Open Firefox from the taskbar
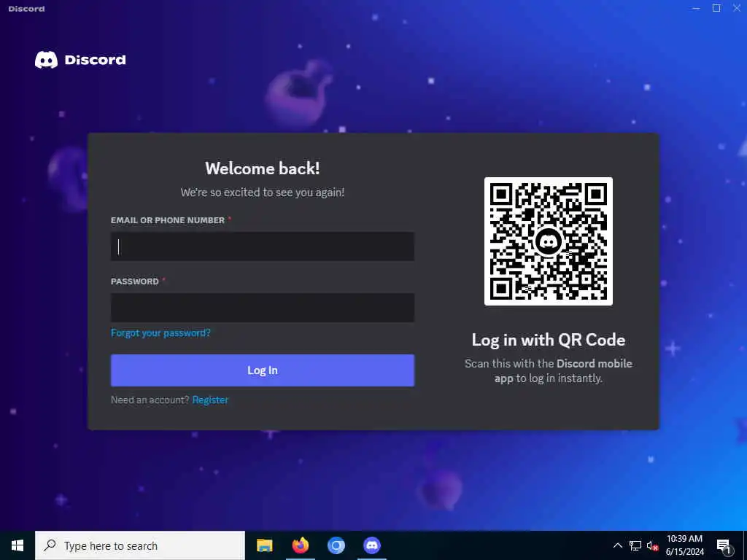Viewport: 747px width, 560px height. (x=300, y=545)
